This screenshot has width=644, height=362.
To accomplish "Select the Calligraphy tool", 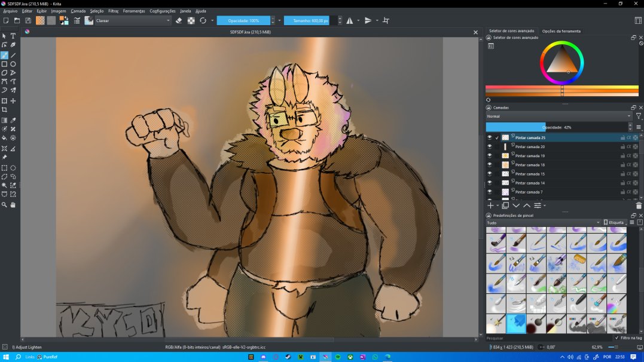I will pos(13,45).
